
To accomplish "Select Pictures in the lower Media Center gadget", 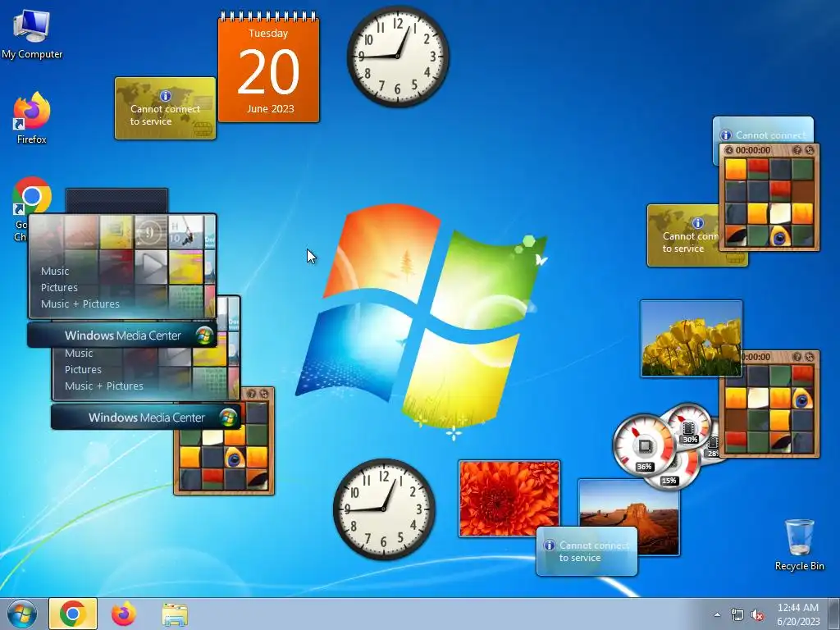I will click(x=83, y=370).
